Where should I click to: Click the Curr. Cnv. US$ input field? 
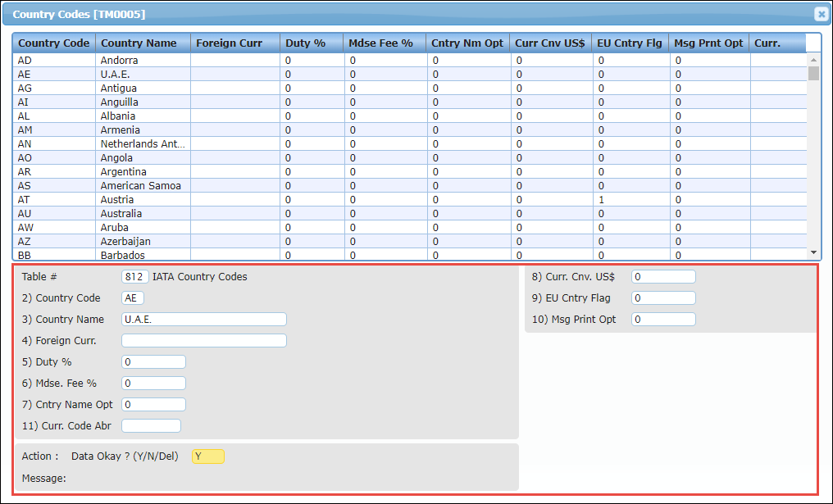point(663,277)
